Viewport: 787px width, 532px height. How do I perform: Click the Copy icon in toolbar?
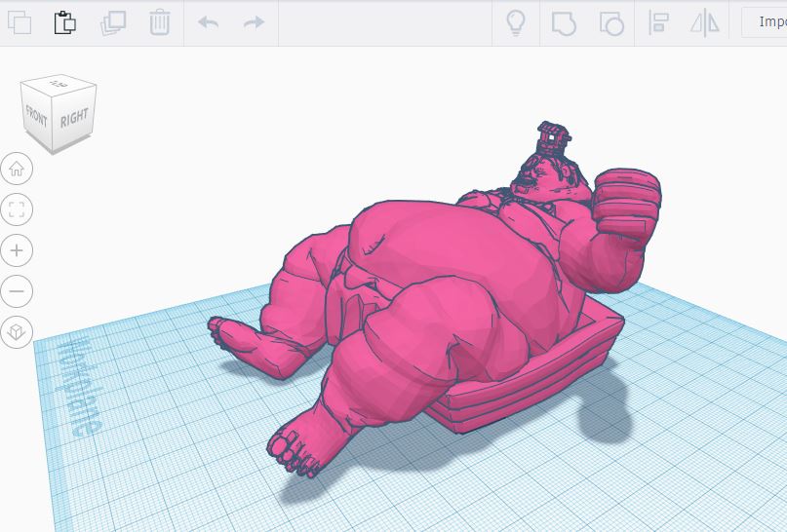pos(20,22)
